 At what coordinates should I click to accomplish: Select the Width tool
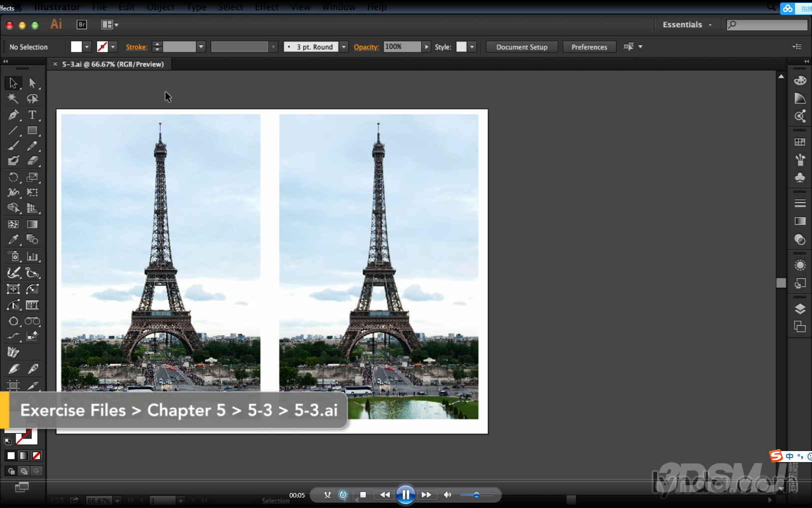coord(13,192)
